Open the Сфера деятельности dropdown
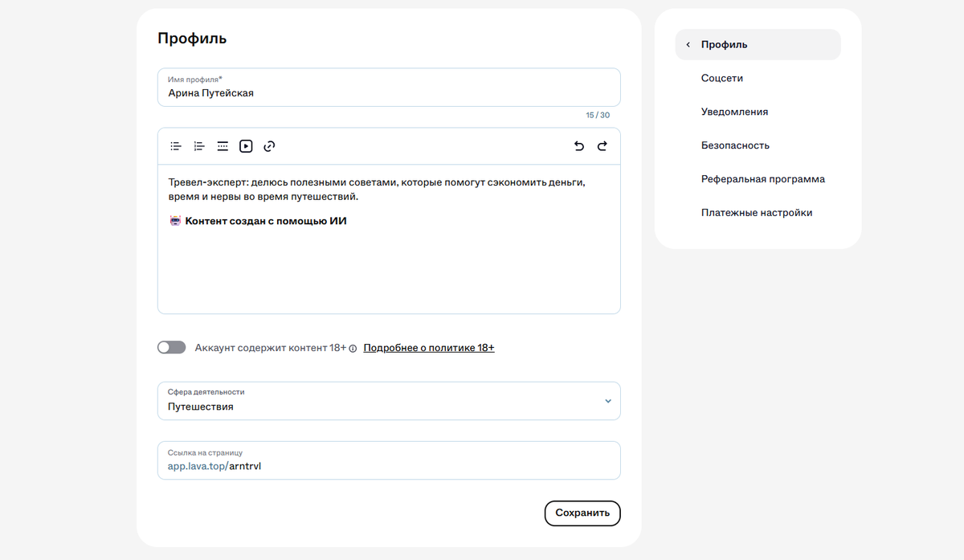The width and height of the screenshot is (964, 560). 389,401
